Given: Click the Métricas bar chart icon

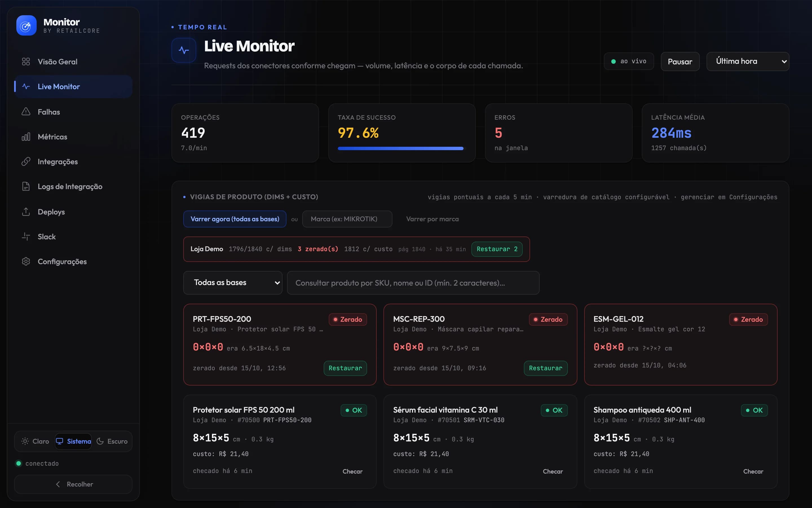Looking at the screenshot, I should point(26,137).
